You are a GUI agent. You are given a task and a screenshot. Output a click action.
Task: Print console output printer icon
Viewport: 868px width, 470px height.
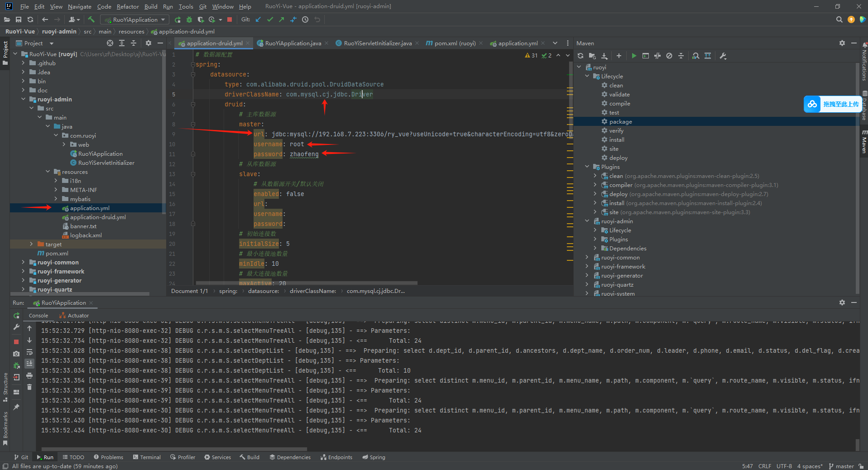(x=29, y=375)
